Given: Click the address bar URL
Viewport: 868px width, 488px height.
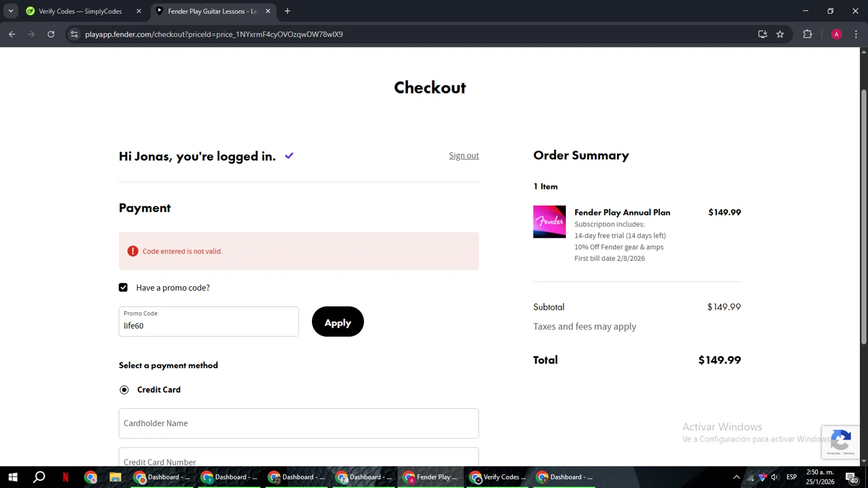Looking at the screenshot, I should (x=214, y=34).
